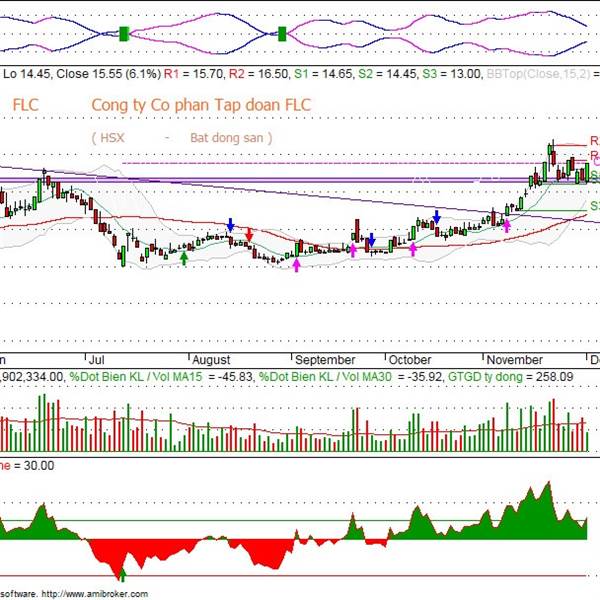Click the 'Lo 14.45' value

tap(26, 74)
